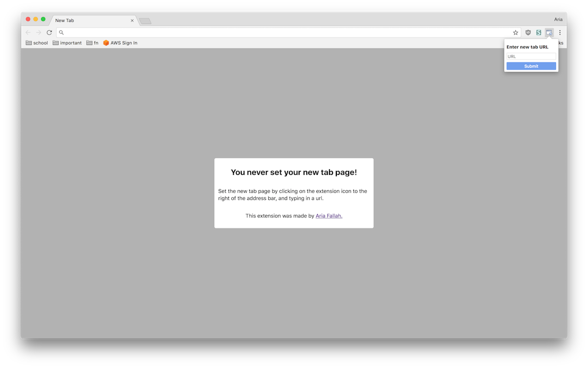
Task: Open the fn bookmarks folder
Action: tap(92, 43)
